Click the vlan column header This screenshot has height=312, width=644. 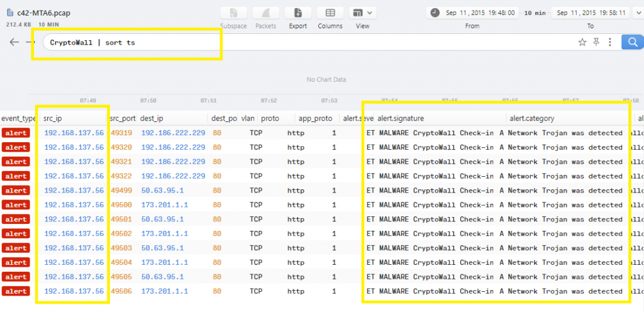tap(248, 118)
